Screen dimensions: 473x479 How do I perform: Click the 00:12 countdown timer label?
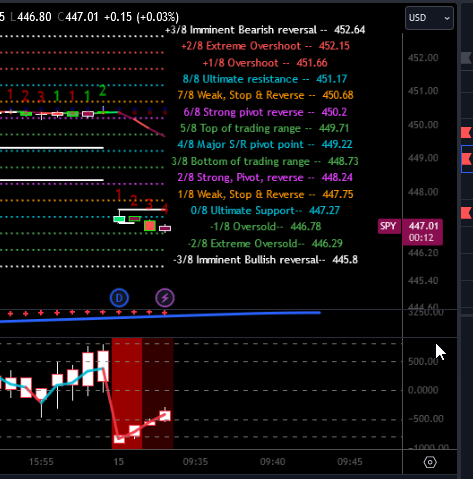tap(421, 238)
